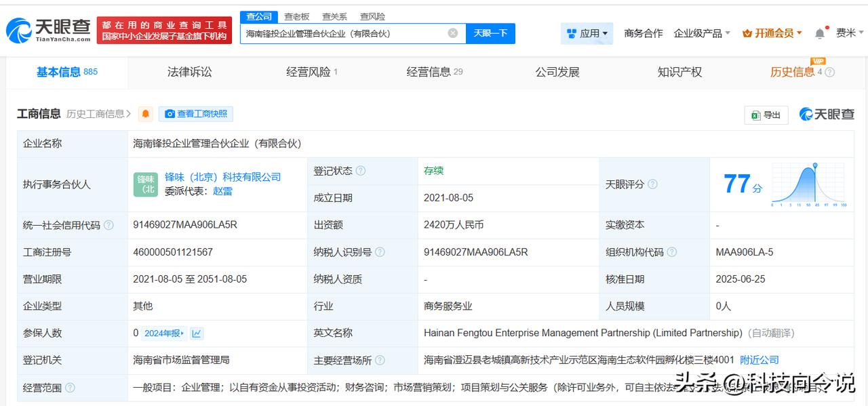Open the 知识产权 tab

pyautogui.click(x=679, y=72)
